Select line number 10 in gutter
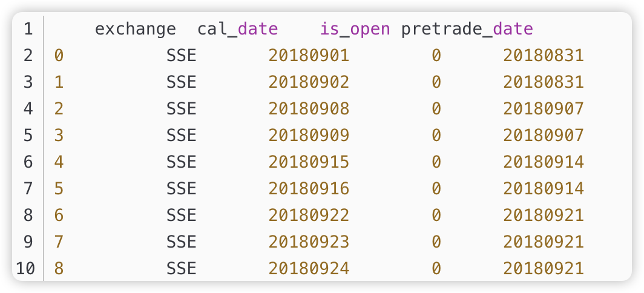The height and width of the screenshot is (293, 644). point(25,269)
